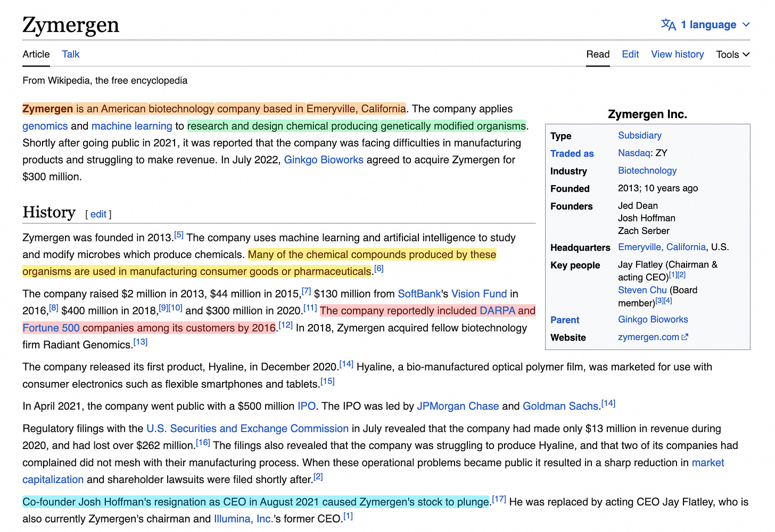The width and height of the screenshot is (775, 532).
Task: Click citation [6] after pharmaceuticals
Action: pos(378,269)
